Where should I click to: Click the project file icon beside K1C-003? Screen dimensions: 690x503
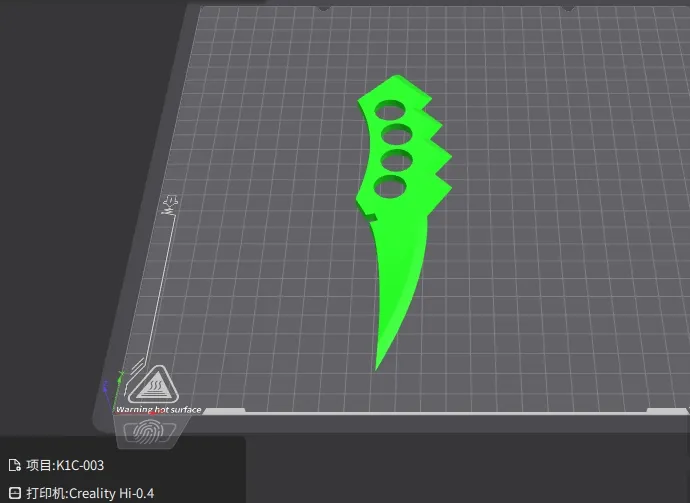point(15,465)
